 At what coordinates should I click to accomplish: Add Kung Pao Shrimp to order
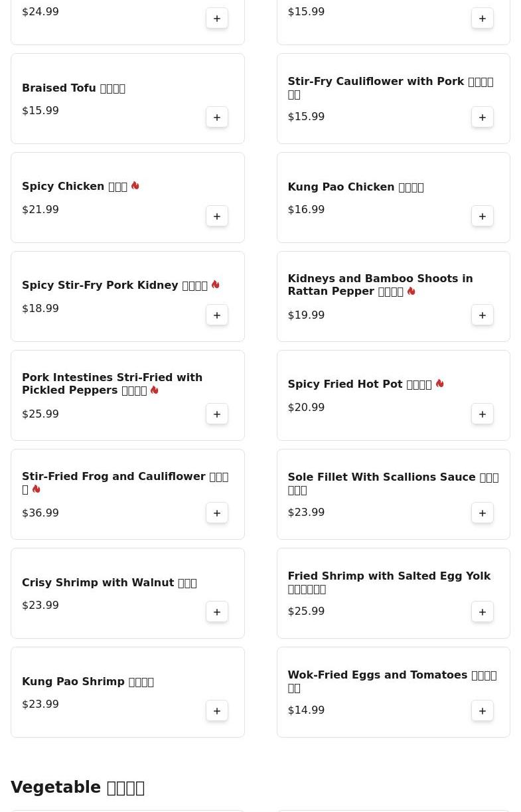click(217, 711)
